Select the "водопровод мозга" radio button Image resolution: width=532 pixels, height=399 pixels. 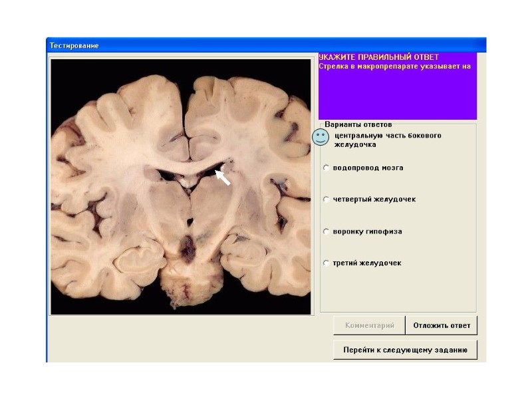coord(326,168)
